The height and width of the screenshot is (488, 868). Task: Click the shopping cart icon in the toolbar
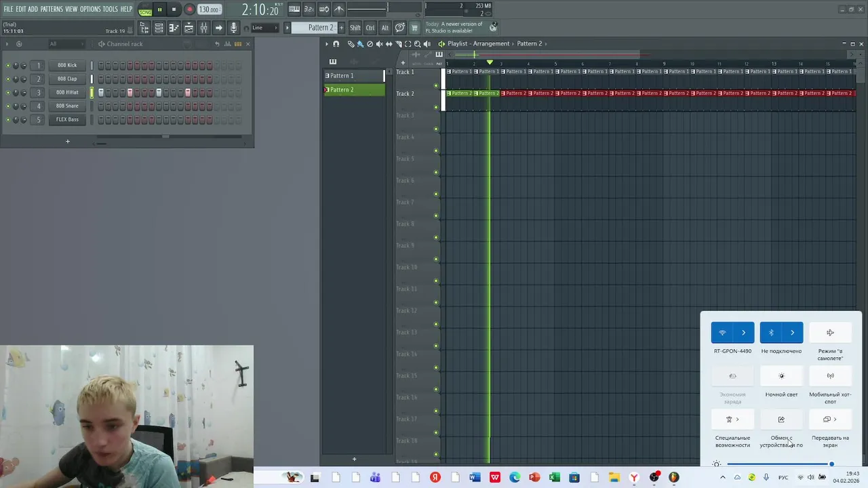click(x=414, y=28)
